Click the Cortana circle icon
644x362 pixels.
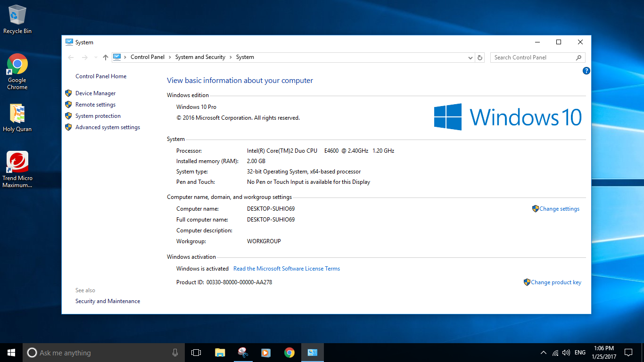click(x=32, y=353)
